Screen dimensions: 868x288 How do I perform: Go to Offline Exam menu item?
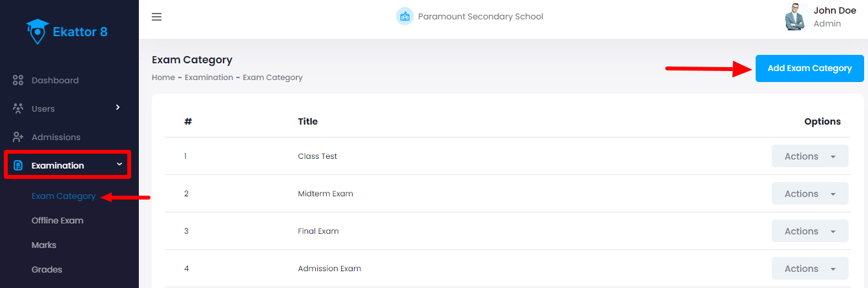tap(57, 221)
